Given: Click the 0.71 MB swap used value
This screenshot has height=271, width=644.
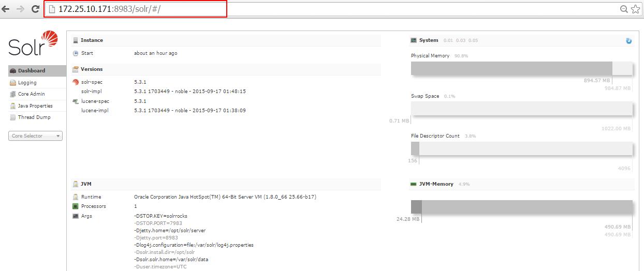Looking at the screenshot, I should click(x=399, y=121).
